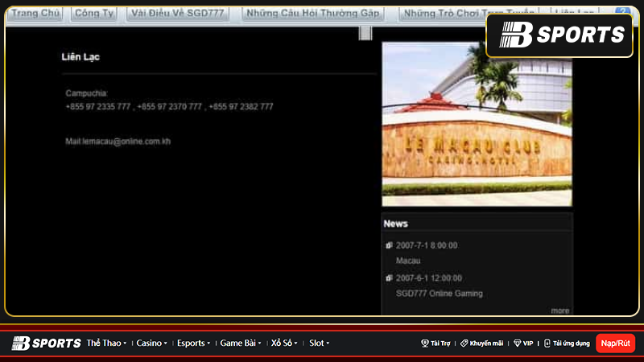This screenshot has height=362, width=644.
Task: Expand the Casino dropdown menu
Action: coord(151,343)
